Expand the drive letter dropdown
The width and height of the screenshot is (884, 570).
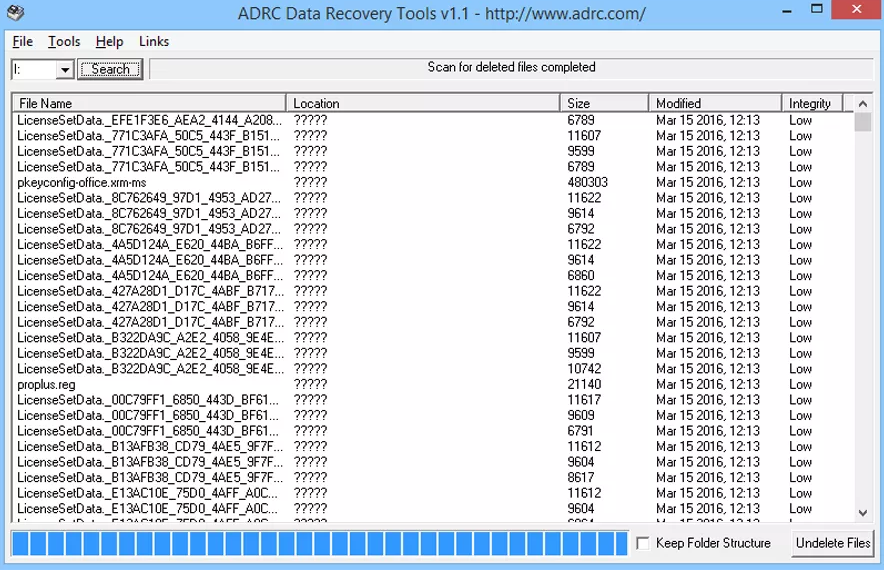pos(65,69)
